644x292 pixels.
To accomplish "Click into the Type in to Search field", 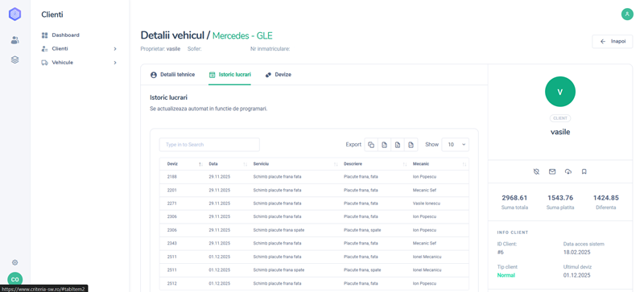I will (209, 145).
